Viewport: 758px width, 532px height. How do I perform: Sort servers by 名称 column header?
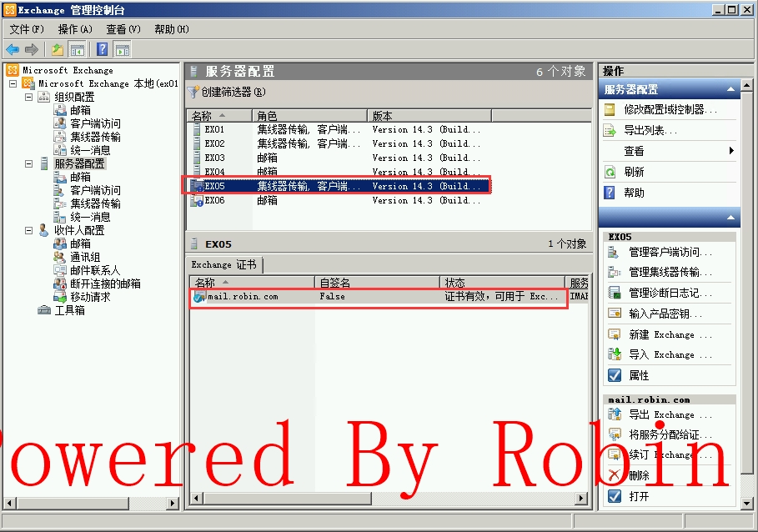point(219,115)
